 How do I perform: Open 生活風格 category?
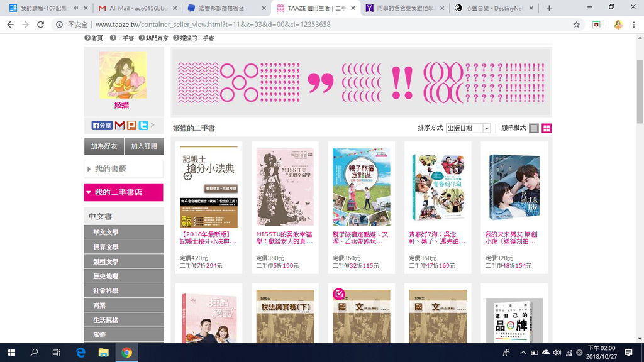(x=124, y=320)
